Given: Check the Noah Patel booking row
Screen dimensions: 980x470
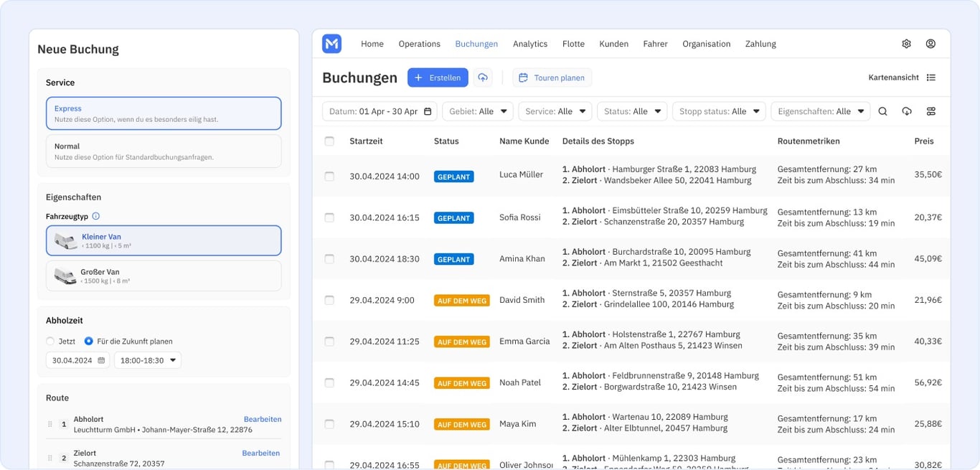Looking at the screenshot, I should [329, 382].
